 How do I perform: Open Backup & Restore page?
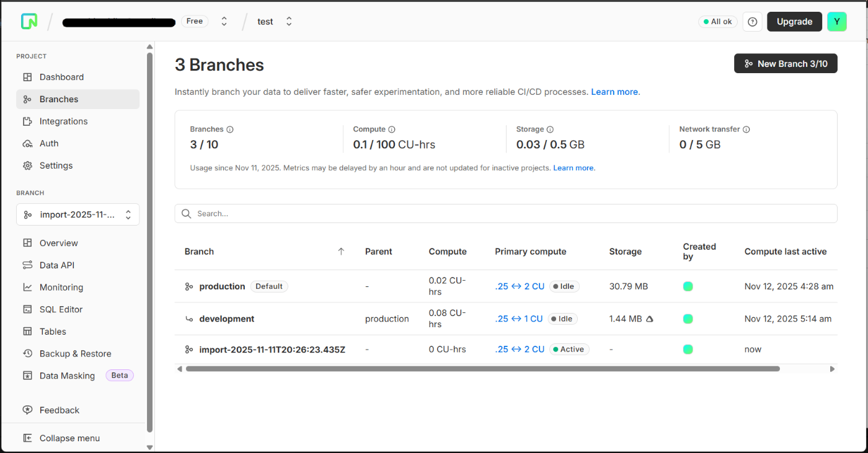point(75,354)
